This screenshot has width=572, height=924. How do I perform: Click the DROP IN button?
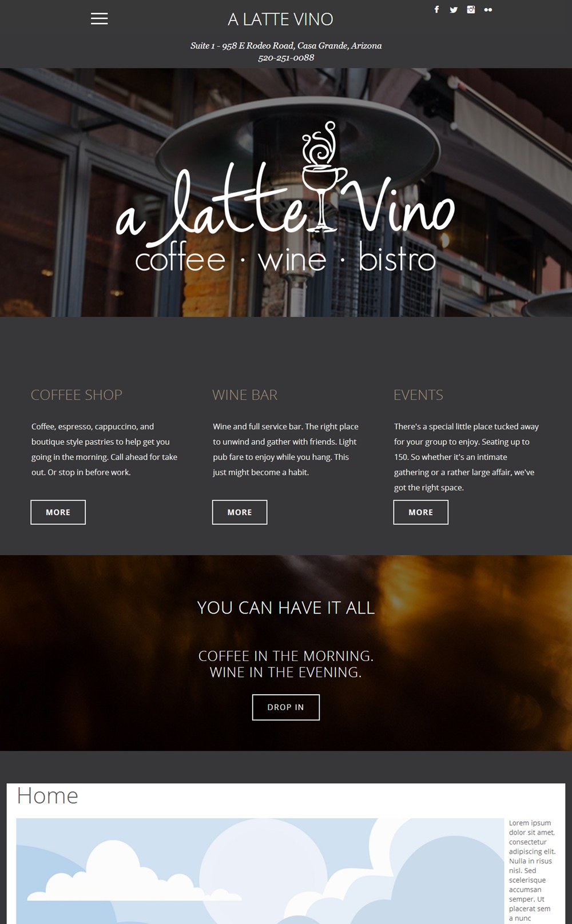pyautogui.click(x=286, y=707)
